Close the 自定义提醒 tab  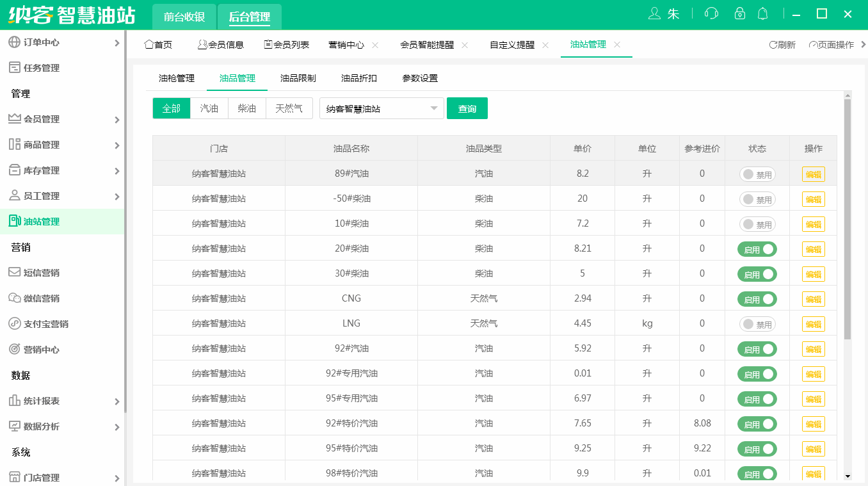545,45
